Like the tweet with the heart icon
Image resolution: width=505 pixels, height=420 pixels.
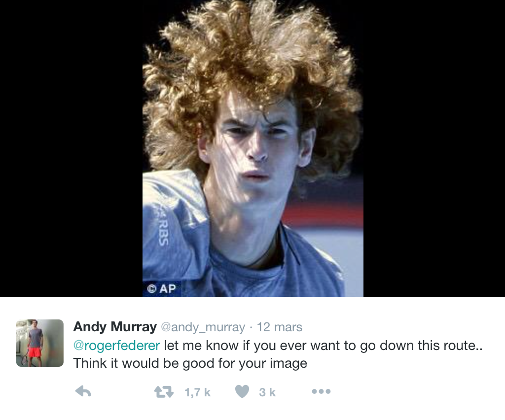click(x=242, y=392)
